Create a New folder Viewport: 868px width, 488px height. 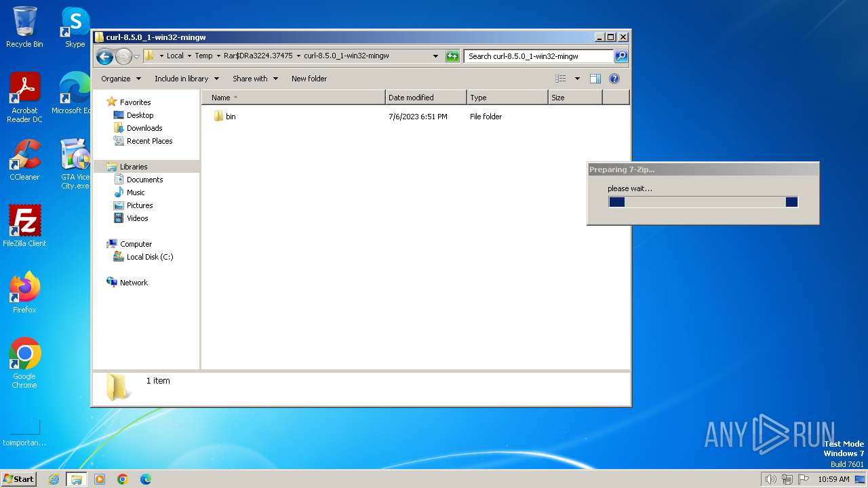coord(309,79)
